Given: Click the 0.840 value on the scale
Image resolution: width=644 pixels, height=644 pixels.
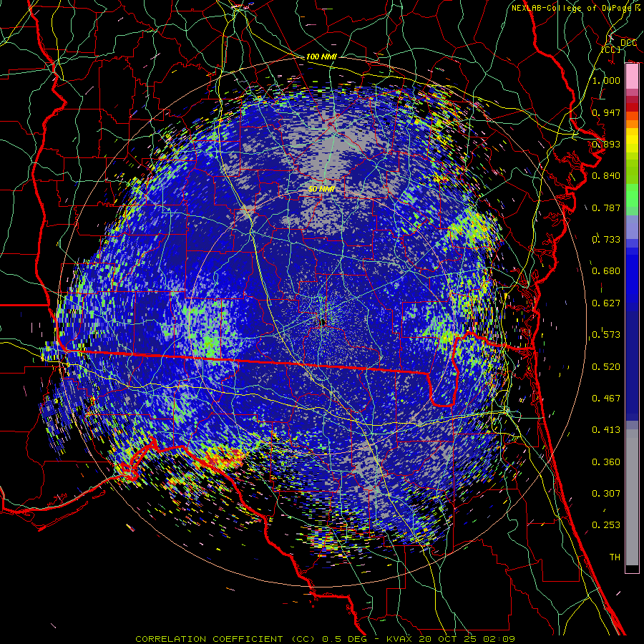Looking at the screenshot, I should pos(606,176).
